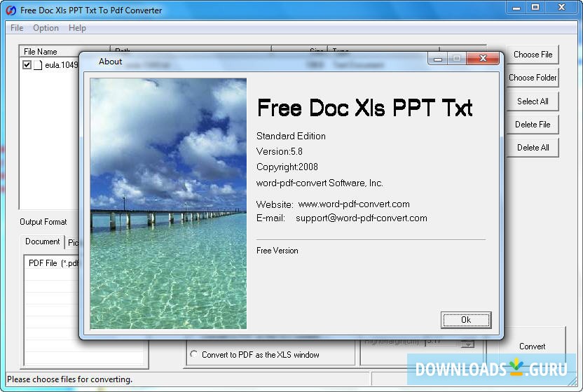Screen dimensions: 583x392
Task: Close the main converter window
Action: 561,7
